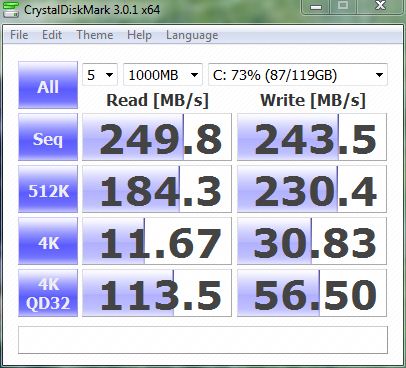Select the 512K read result 184.3
The width and height of the screenshot is (406, 368).
[157, 189]
